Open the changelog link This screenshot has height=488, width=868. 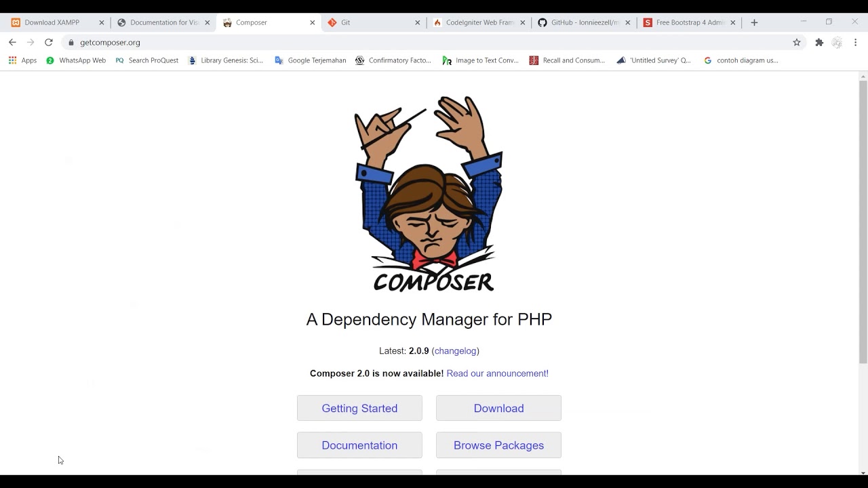pos(455,351)
